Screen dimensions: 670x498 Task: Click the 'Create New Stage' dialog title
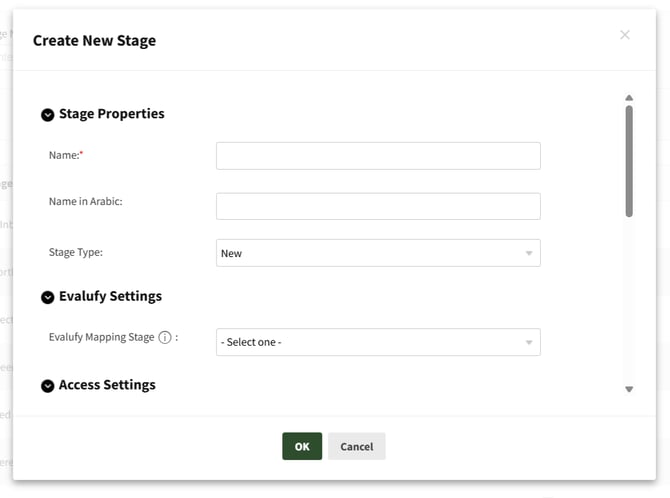(94, 41)
